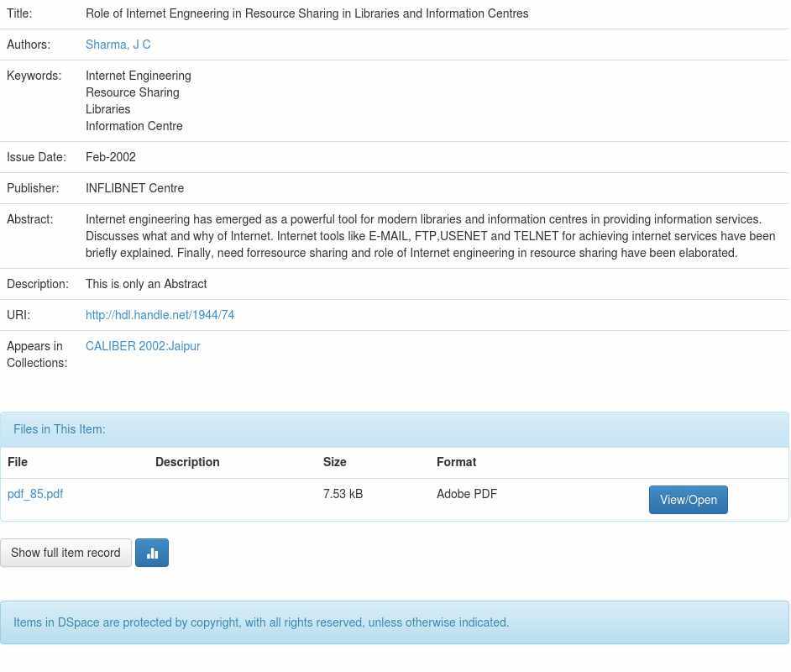
Task: Click the File column header
Action: click(x=18, y=462)
